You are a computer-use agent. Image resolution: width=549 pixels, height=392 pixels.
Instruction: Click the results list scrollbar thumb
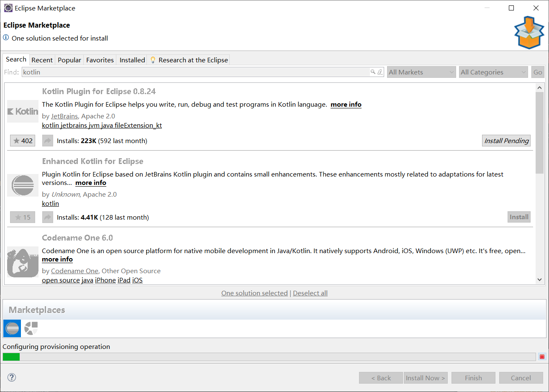539,133
